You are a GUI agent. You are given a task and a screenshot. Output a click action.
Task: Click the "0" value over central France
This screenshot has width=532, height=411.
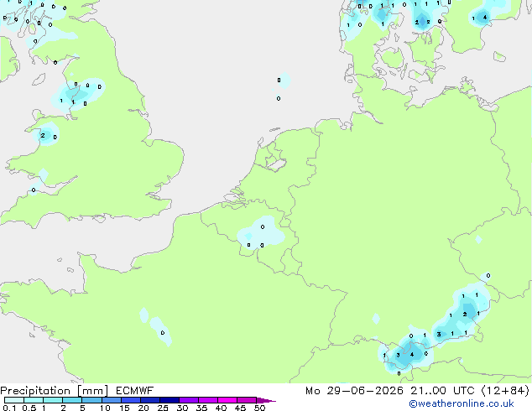coord(163,333)
